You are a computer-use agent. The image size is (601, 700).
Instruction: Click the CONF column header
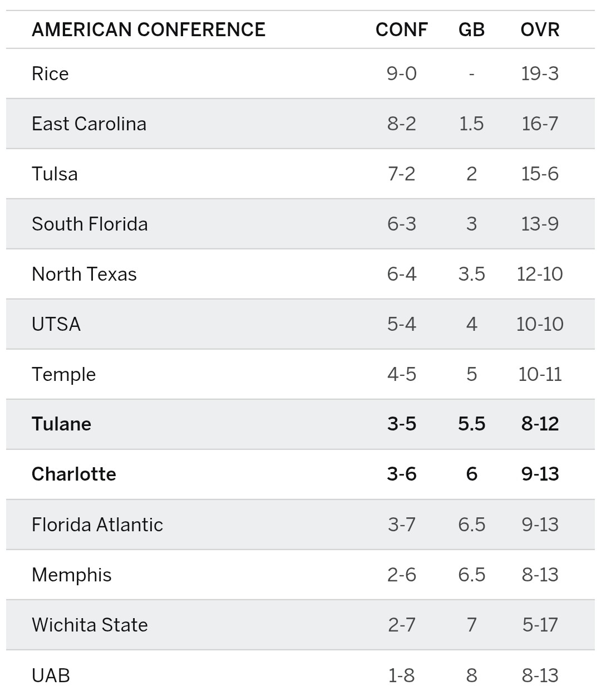pyautogui.click(x=401, y=30)
